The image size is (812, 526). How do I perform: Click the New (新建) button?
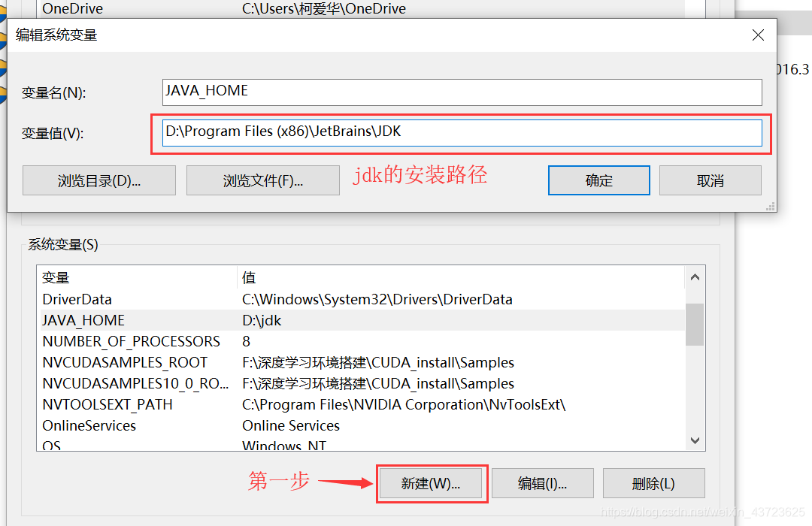click(431, 483)
